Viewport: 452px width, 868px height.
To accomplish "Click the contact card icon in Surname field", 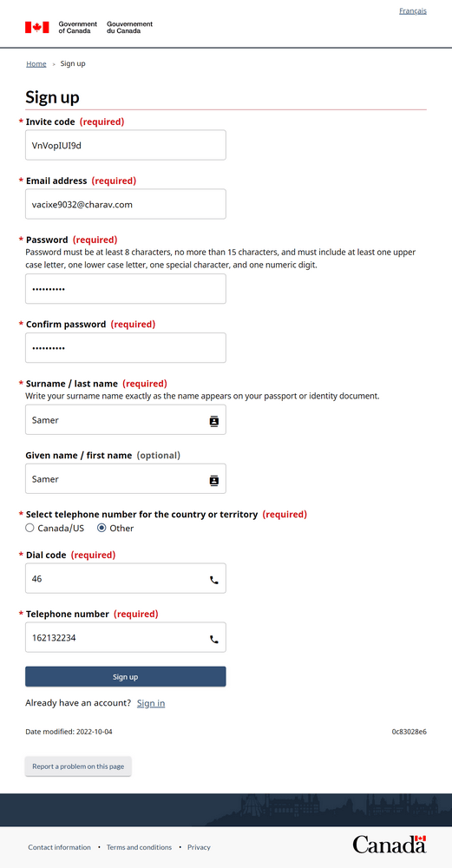I will (214, 421).
